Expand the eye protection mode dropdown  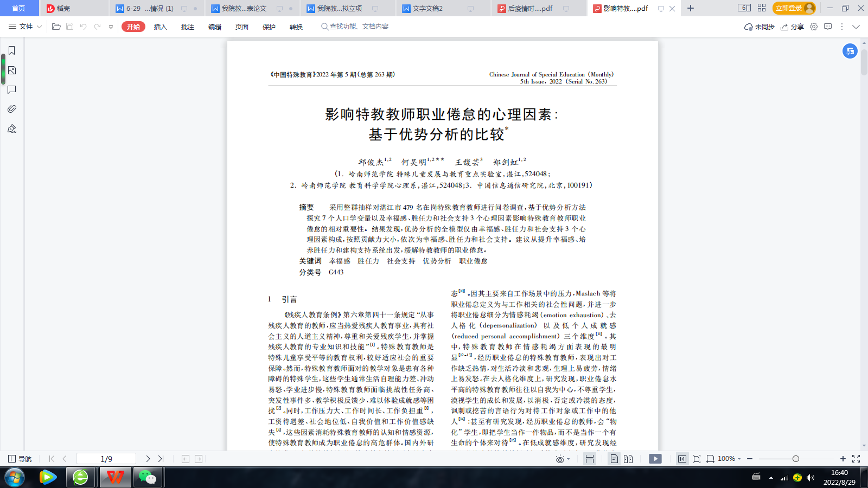(563, 459)
